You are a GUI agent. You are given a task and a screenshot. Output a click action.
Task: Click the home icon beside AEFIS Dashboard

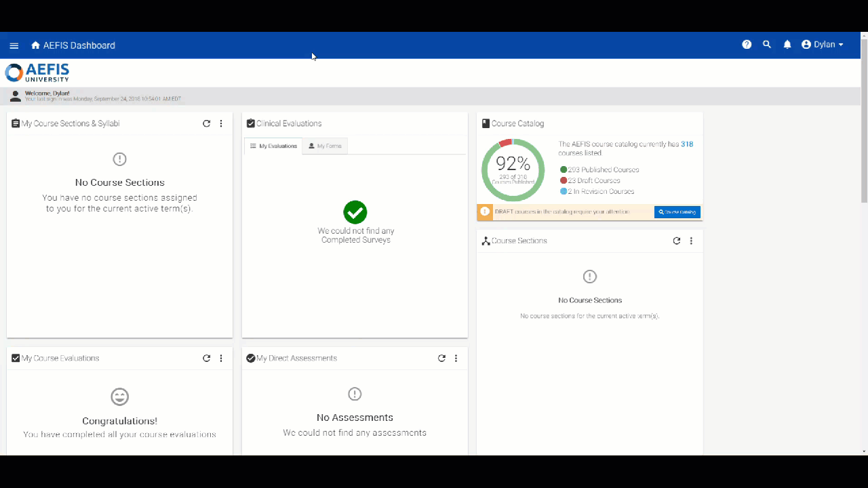pos(36,45)
